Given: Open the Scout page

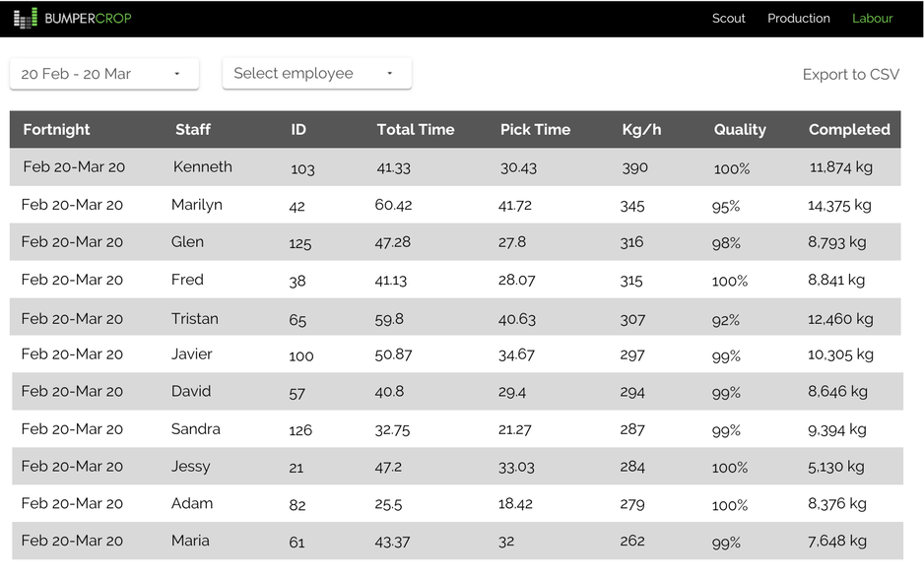Looking at the screenshot, I should [729, 18].
